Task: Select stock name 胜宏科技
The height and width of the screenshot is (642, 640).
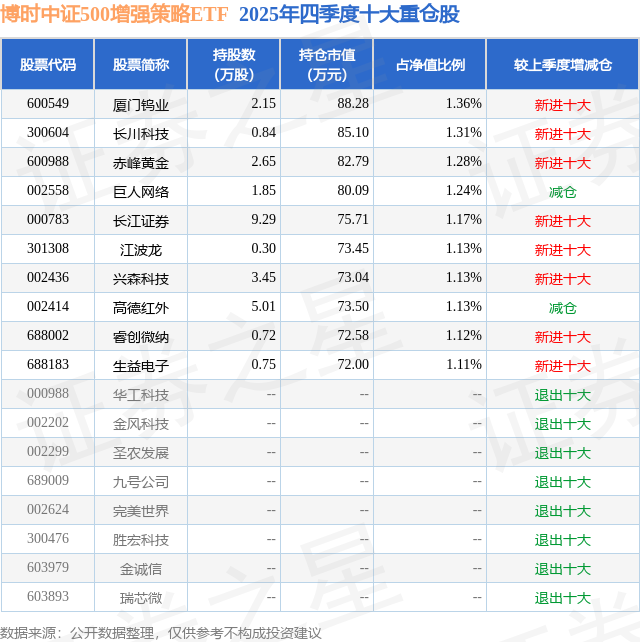Action: (x=141, y=541)
